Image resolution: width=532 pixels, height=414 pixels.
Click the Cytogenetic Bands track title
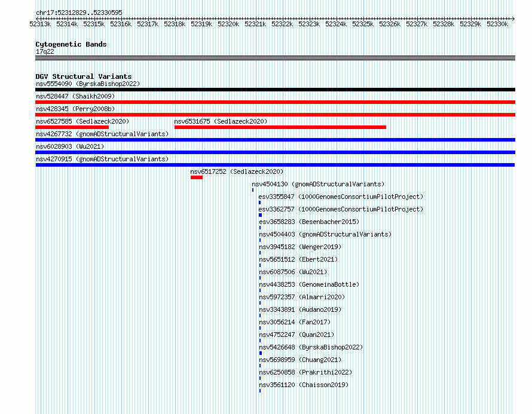pos(71,44)
